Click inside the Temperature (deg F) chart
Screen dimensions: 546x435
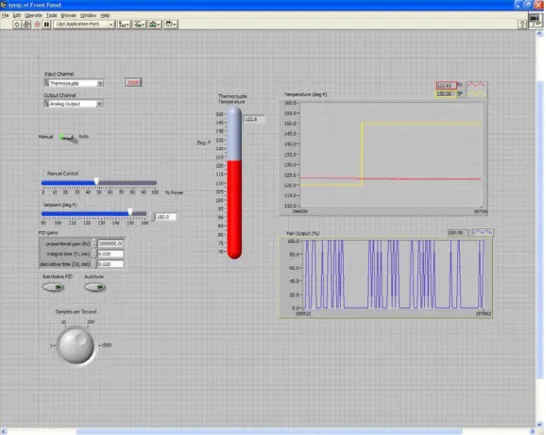coord(391,154)
